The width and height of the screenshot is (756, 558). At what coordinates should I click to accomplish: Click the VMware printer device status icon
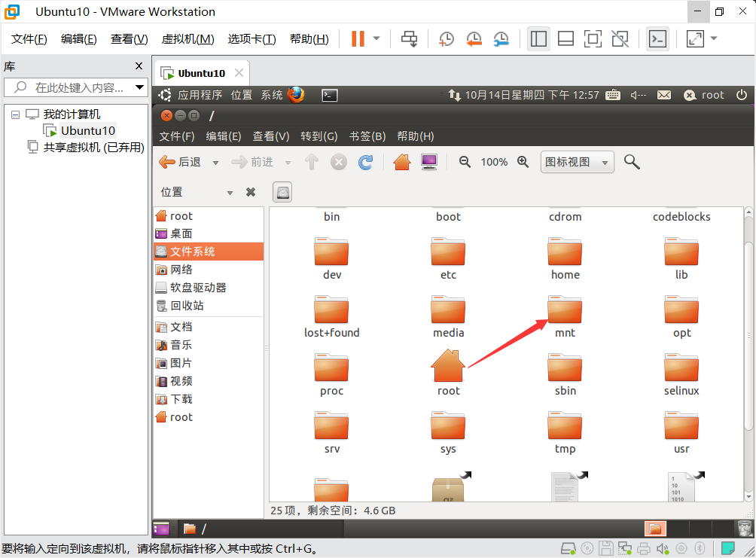tap(644, 548)
